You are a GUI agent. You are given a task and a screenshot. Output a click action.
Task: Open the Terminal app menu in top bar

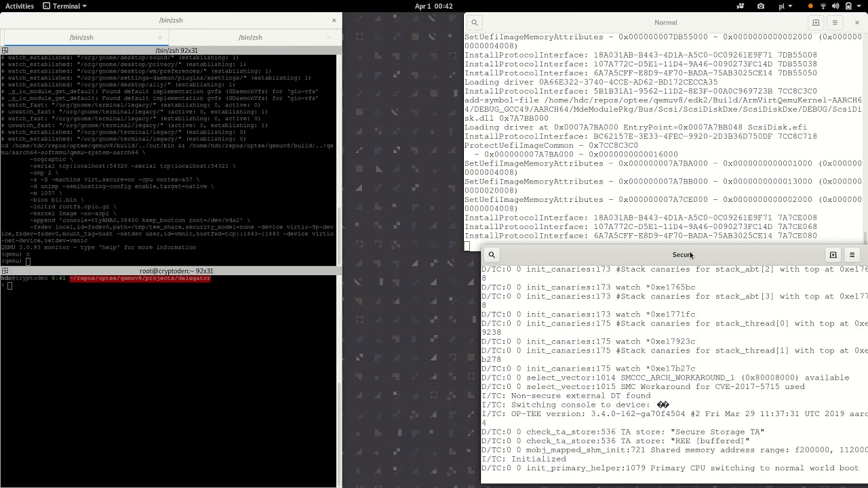64,6
